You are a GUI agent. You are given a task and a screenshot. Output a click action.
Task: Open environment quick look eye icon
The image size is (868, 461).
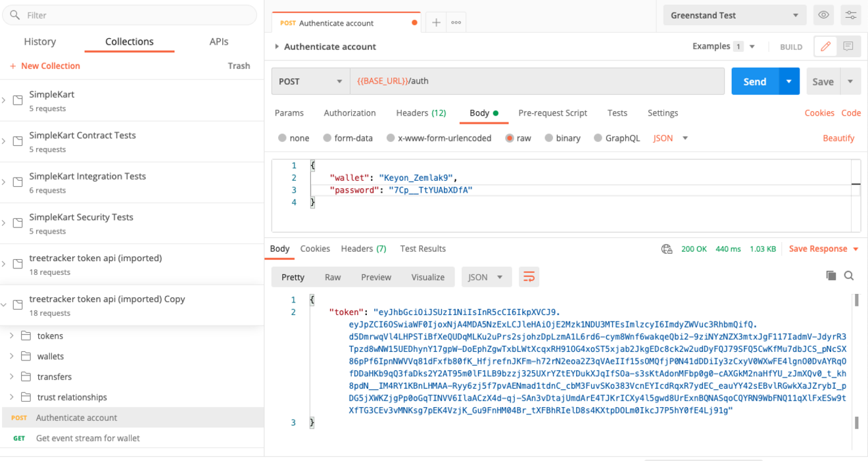[823, 15]
